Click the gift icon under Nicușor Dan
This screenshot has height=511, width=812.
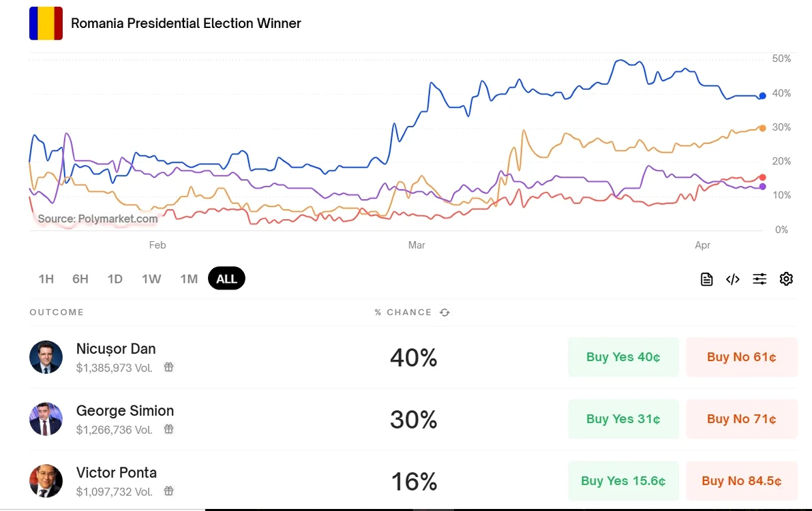[x=169, y=367]
